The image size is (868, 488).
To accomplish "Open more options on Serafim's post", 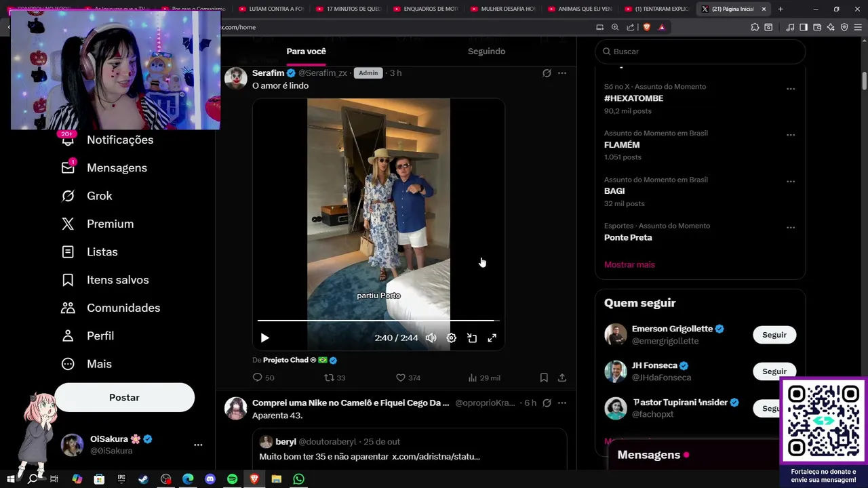I will pos(562,73).
